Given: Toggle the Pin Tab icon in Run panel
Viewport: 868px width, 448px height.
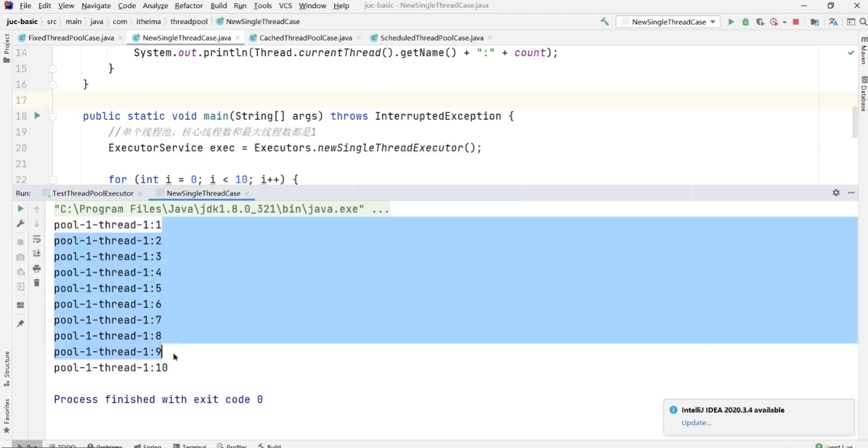Looking at the screenshot, I should (20, 324).
